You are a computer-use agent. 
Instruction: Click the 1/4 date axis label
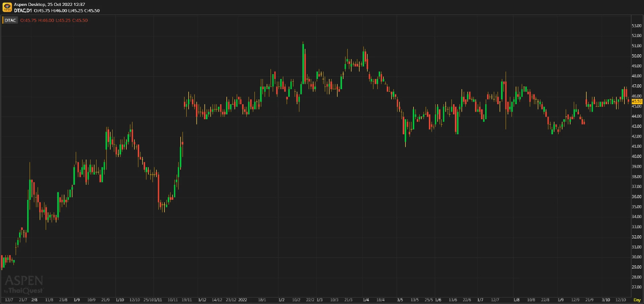coord(365,299)
